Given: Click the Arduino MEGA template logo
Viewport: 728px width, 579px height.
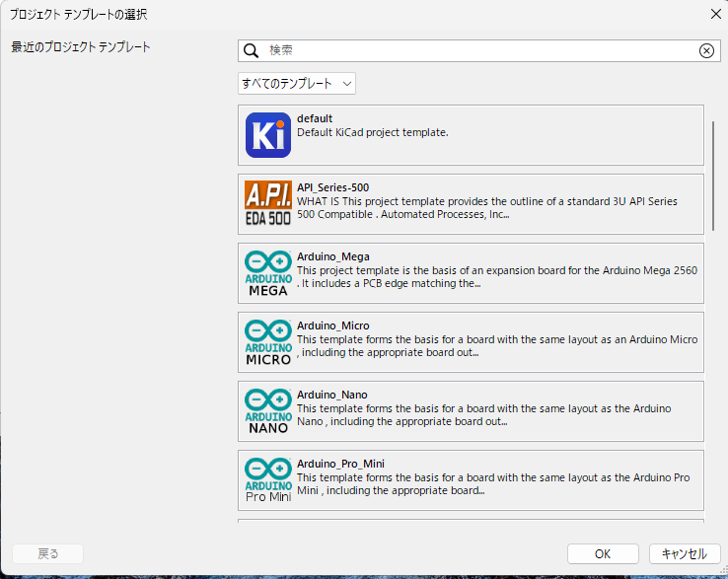Looking at the screenshot, I should (x=268, y=273).
